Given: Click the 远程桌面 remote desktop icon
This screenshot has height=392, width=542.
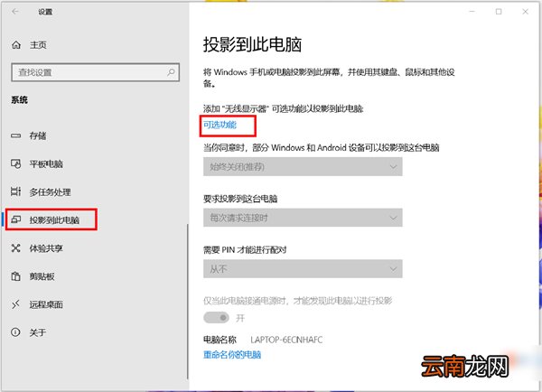Looking at the screenshot, I should point(16,304).
